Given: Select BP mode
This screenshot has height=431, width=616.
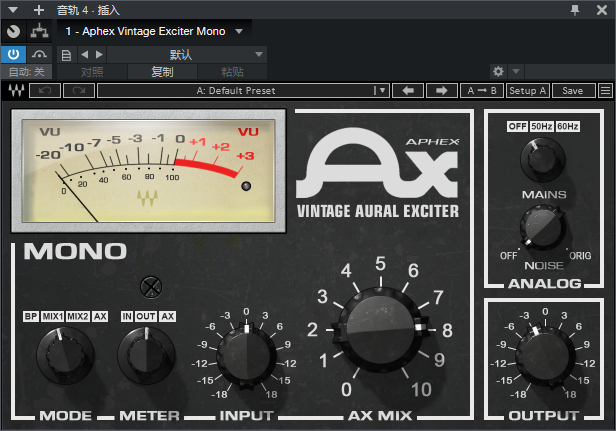Looking at the screenshot, I should [x=31, y=316].
